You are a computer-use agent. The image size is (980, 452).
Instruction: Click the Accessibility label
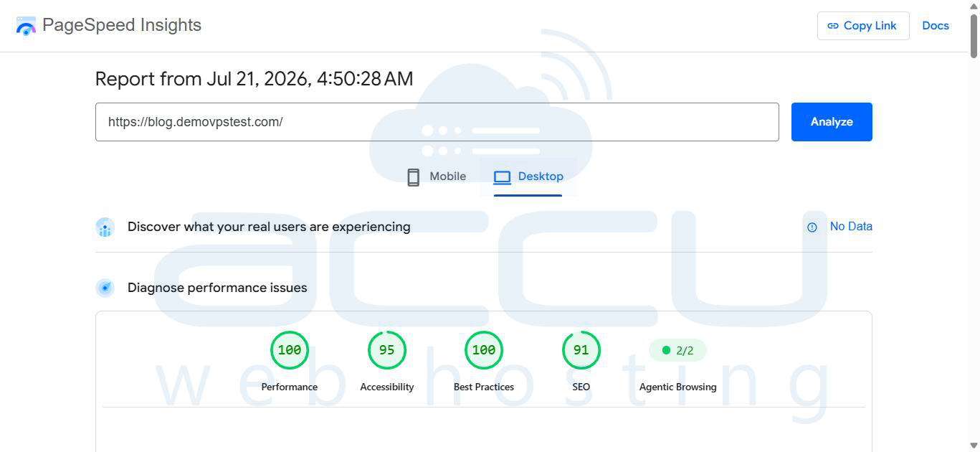(387, 387)
